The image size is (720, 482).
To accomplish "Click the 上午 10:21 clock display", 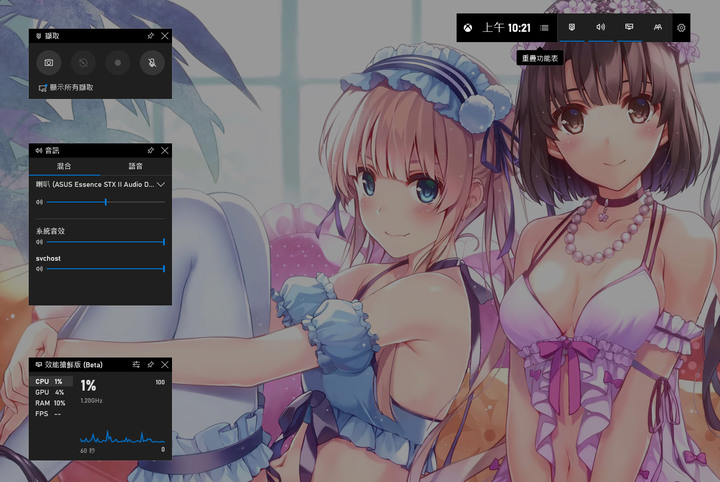I will pos(506,28).
